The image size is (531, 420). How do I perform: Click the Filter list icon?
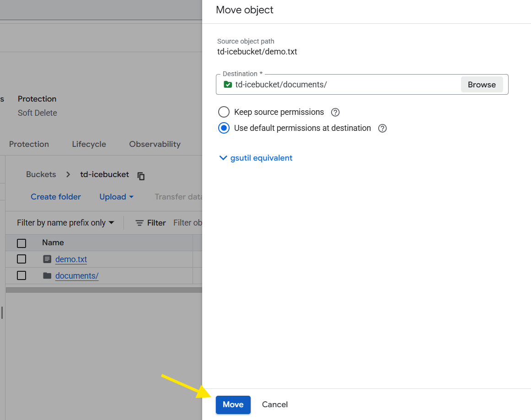pyautogui.click(x=139, y=223)
